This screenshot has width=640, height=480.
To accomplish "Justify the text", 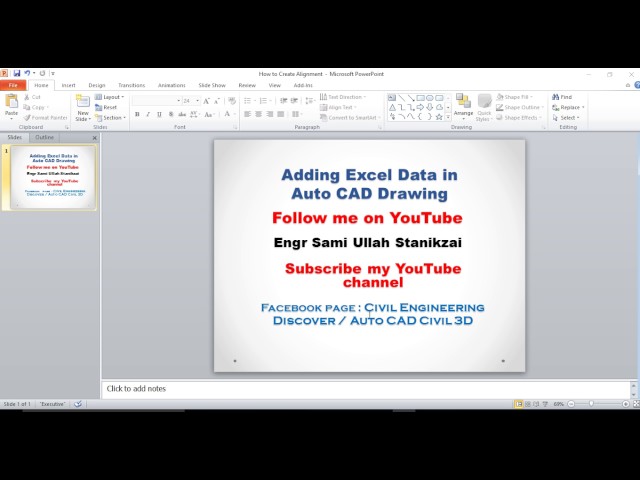I will pyautogui.click(x=280, y=114).
